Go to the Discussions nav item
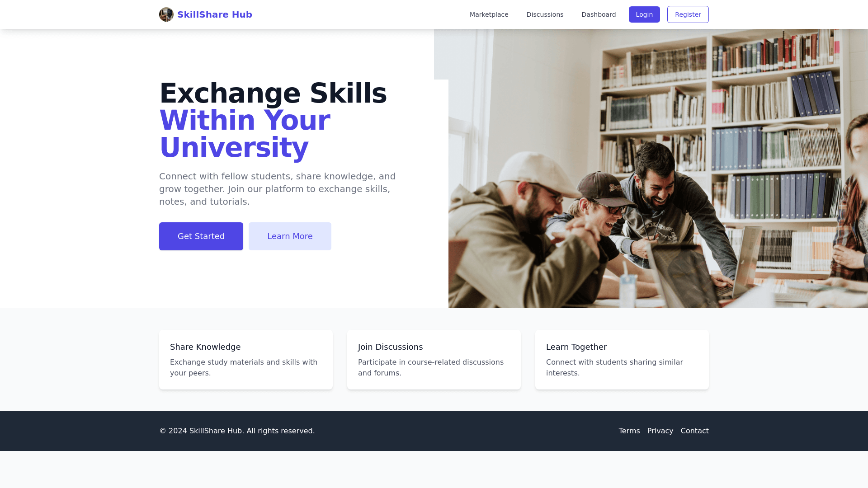Viewport: 868px width, 488px height. [545, 14]
